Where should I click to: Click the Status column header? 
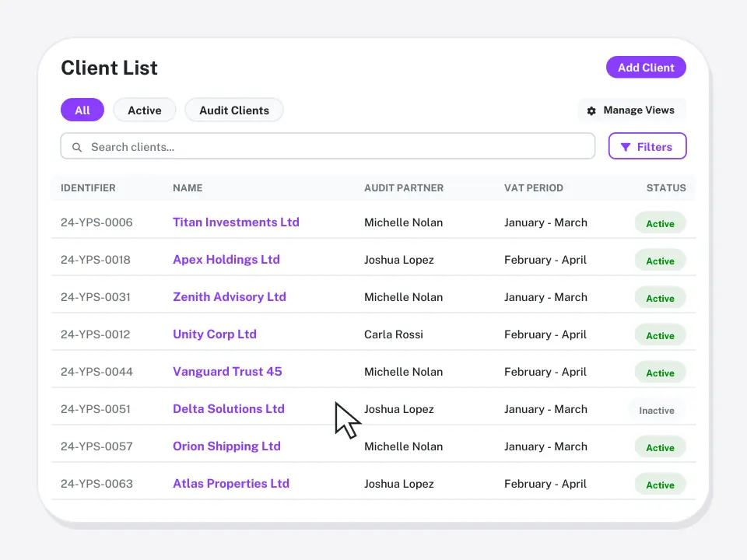pyautogui.click(x=666, y=187)
